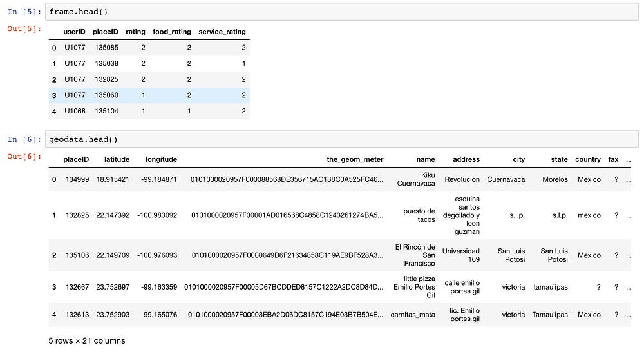Click latitude 23.752903 cell
Image resolution: width=644 pixels, height=354 pixels.
[113, 315]
